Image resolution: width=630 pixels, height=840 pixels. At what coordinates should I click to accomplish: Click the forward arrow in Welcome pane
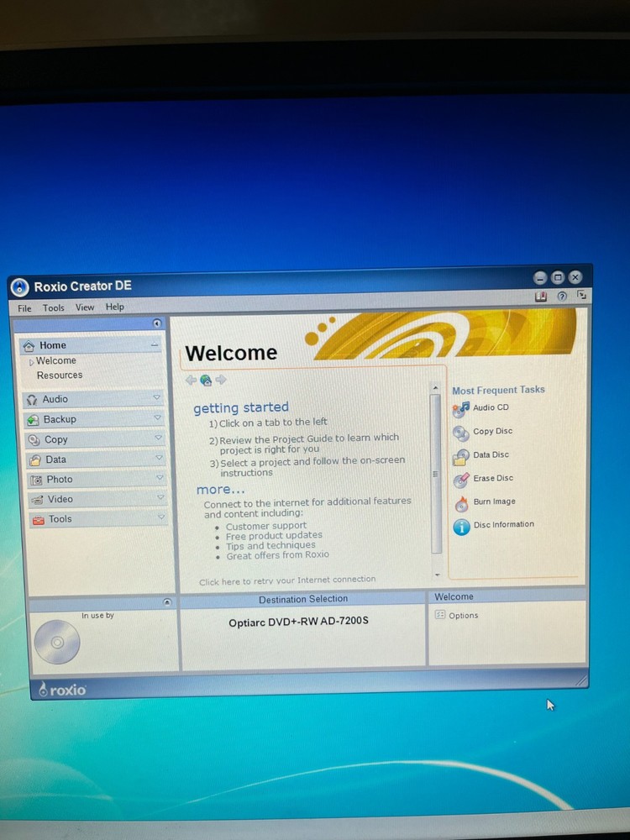[x=221, y=380]
